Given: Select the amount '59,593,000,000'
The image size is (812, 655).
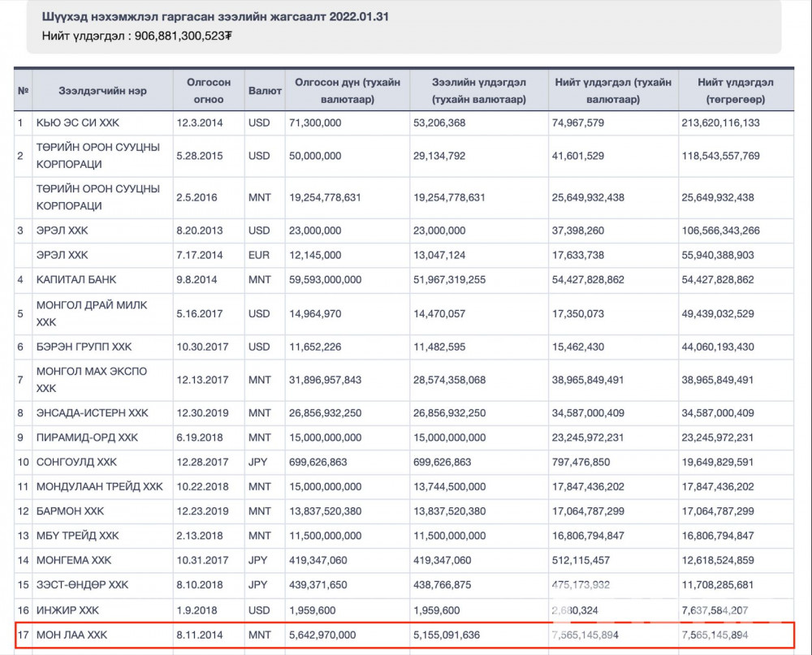Looking at the screenshot, I should 326,279.
